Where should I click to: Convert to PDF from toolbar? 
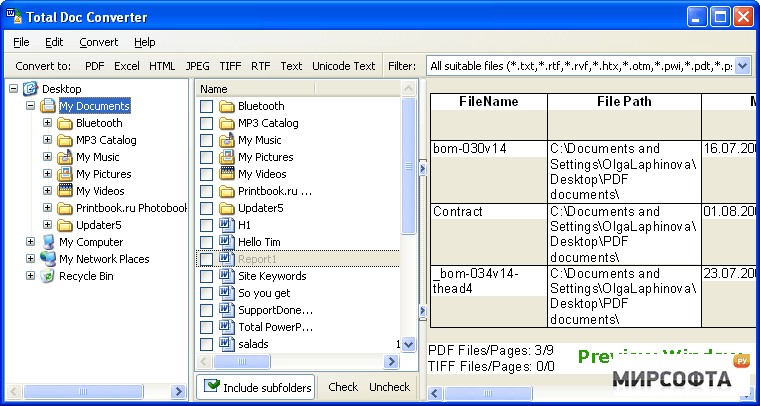tap(95, 66)
